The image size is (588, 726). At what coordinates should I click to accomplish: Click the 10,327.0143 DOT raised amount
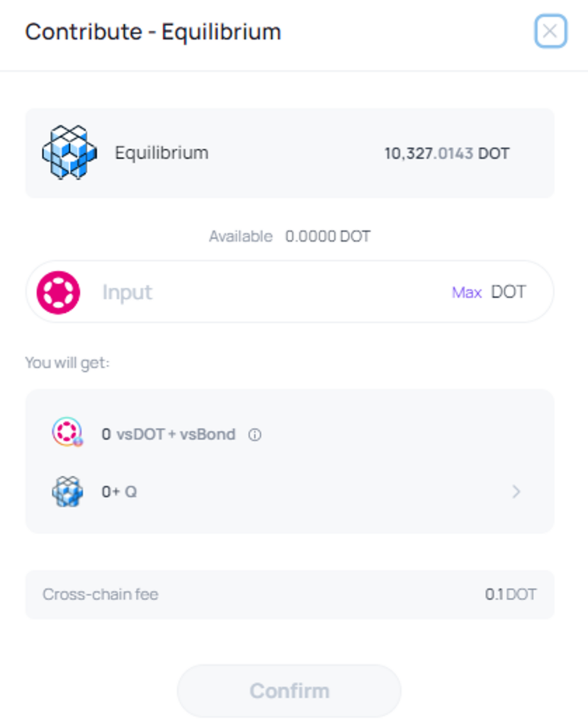(x=447, y=153)
